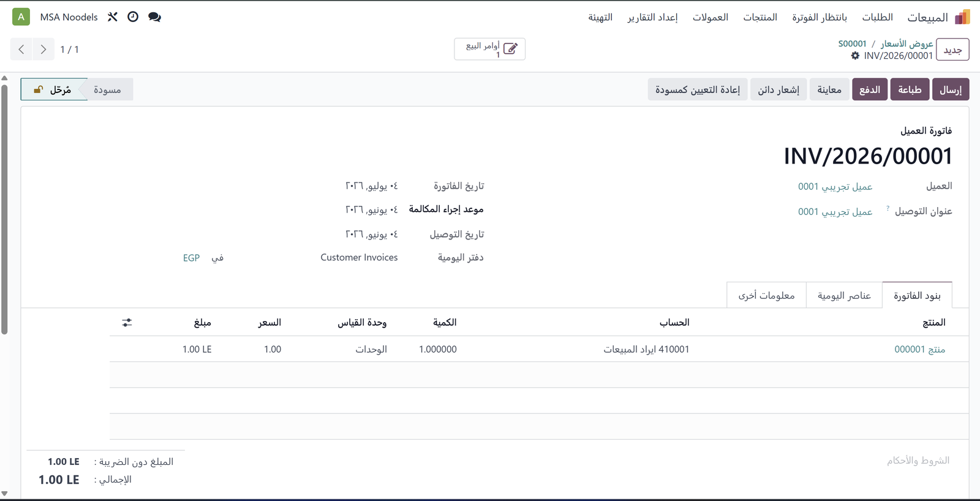Open the عروض الأسعار breadcrumb link
Viewport: 980px width, 501px height.
[907, 43]
